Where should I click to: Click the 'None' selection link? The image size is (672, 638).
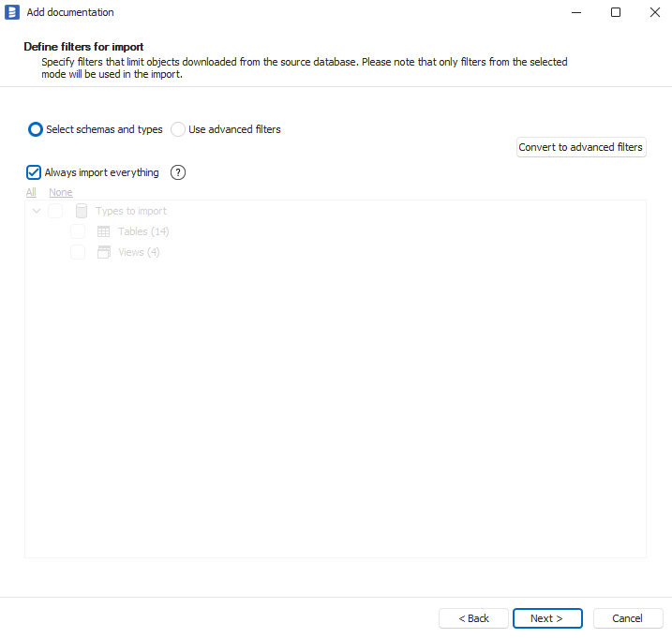click(x=60, y=192)
